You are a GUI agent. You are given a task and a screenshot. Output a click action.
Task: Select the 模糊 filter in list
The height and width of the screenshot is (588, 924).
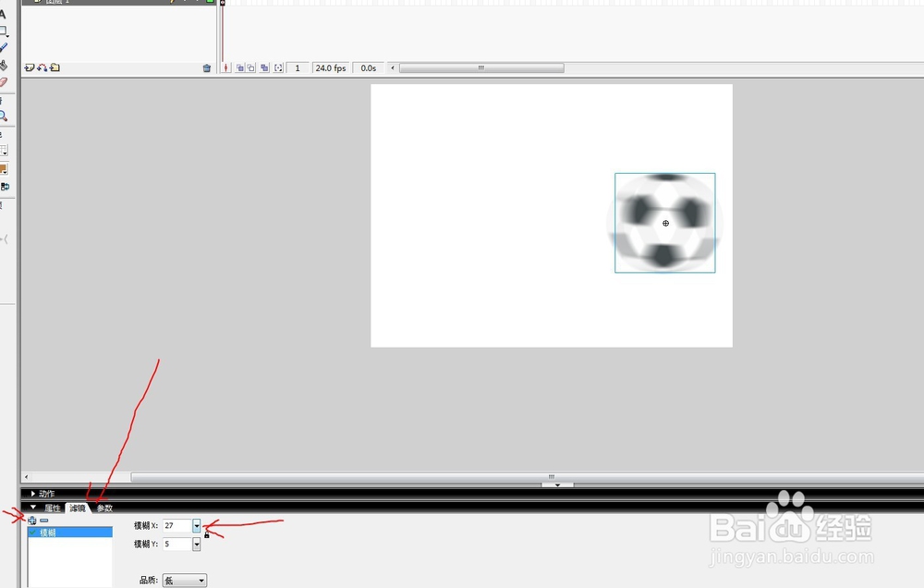(x=70, y=533)
